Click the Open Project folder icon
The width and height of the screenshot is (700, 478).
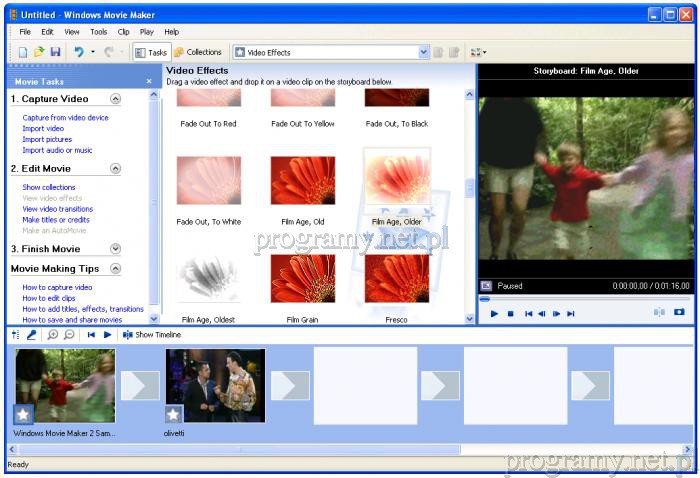point(39,52)
